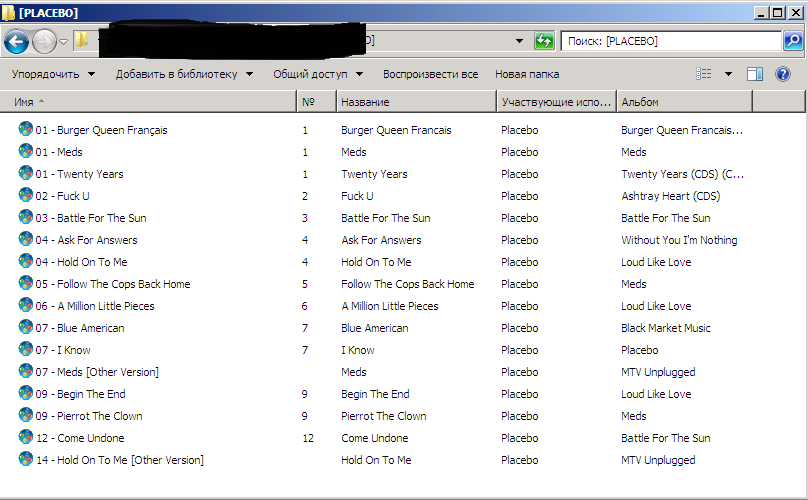Refresh the folder with green arrows button
This screenshot has width=808, height=500.
tap(544, 41)
